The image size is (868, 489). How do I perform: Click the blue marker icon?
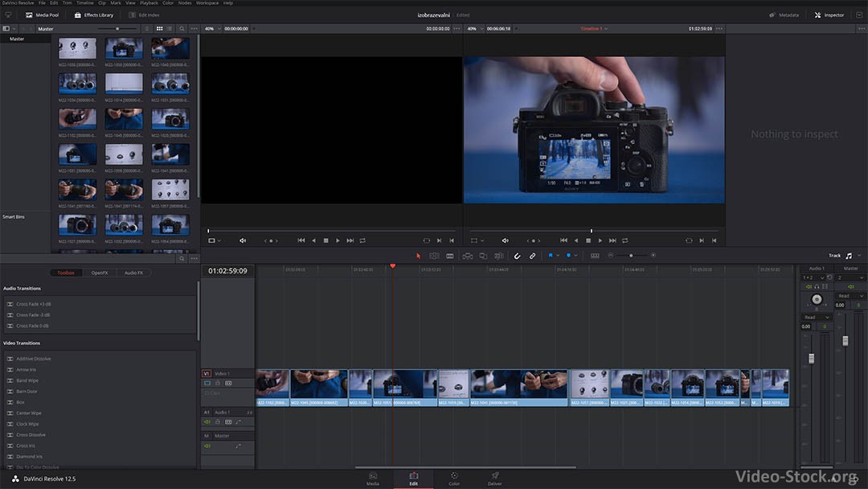click(568, 255)
